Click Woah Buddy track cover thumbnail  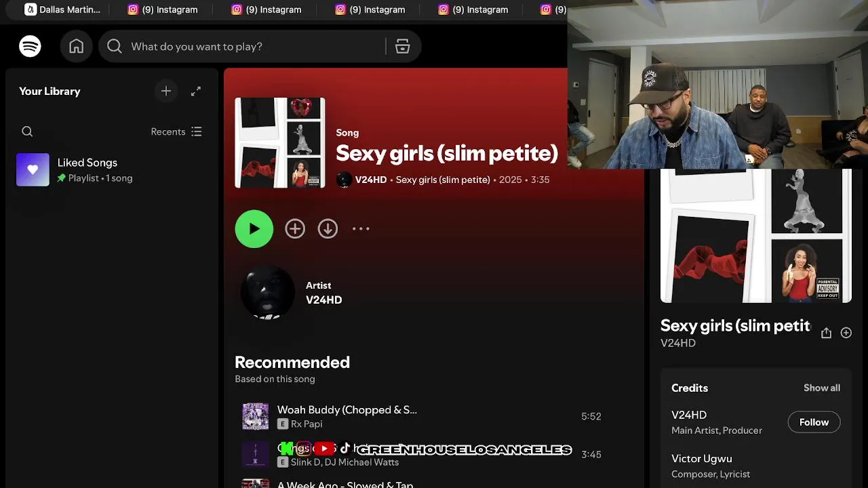(256, 416)
